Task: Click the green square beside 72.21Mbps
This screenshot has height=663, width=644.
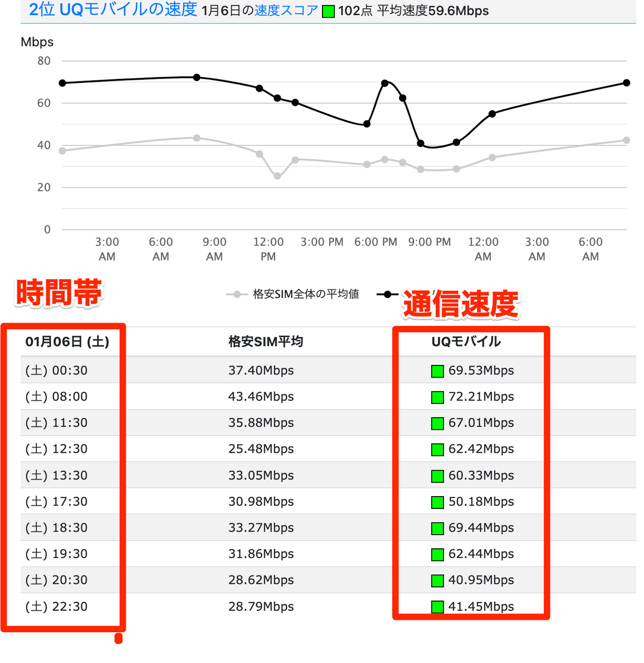Action: (438, 398)
